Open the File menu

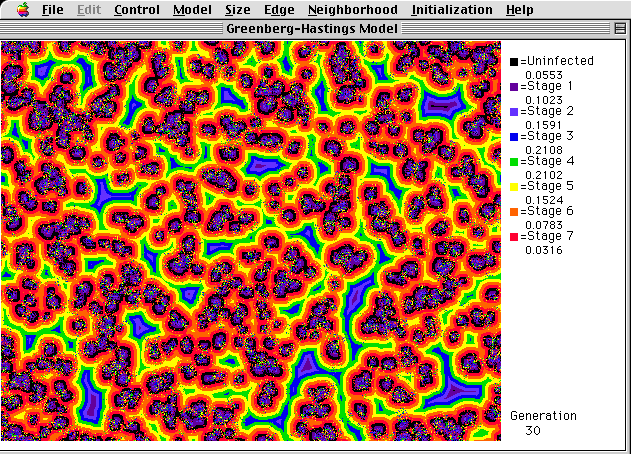click(53, 10)
